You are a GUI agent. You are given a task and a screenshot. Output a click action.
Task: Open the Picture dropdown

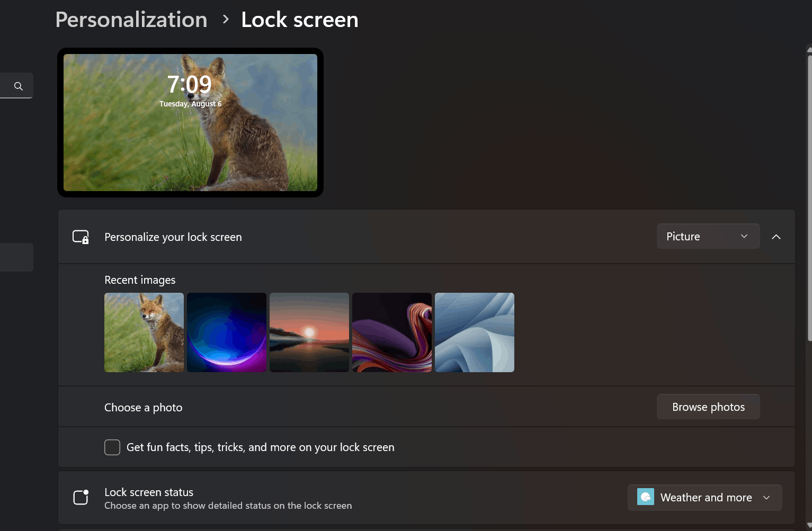coord(708,236)
